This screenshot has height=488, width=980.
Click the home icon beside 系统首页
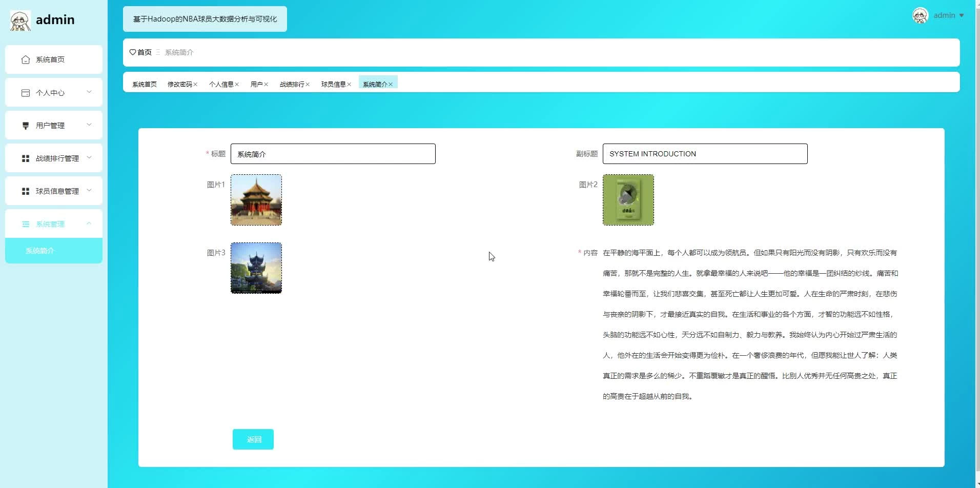pos(26,60)
